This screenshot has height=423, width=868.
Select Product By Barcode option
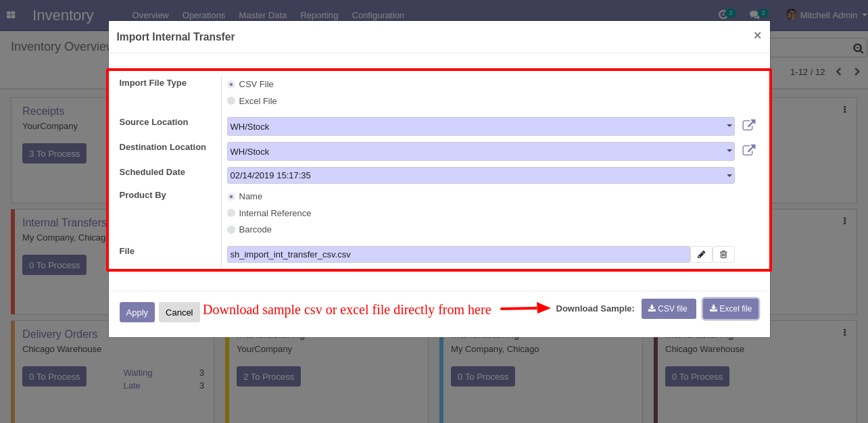click(x=231, y=230)
